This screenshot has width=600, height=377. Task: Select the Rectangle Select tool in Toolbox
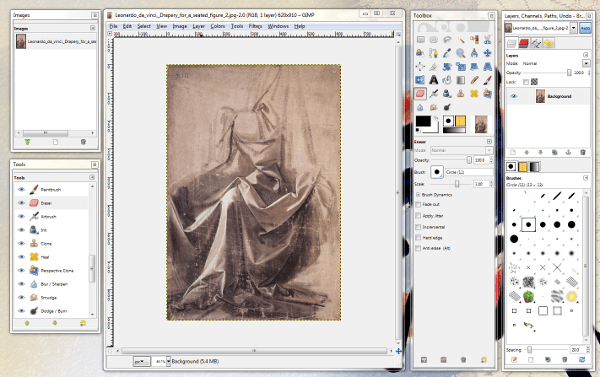click(420, 39)
